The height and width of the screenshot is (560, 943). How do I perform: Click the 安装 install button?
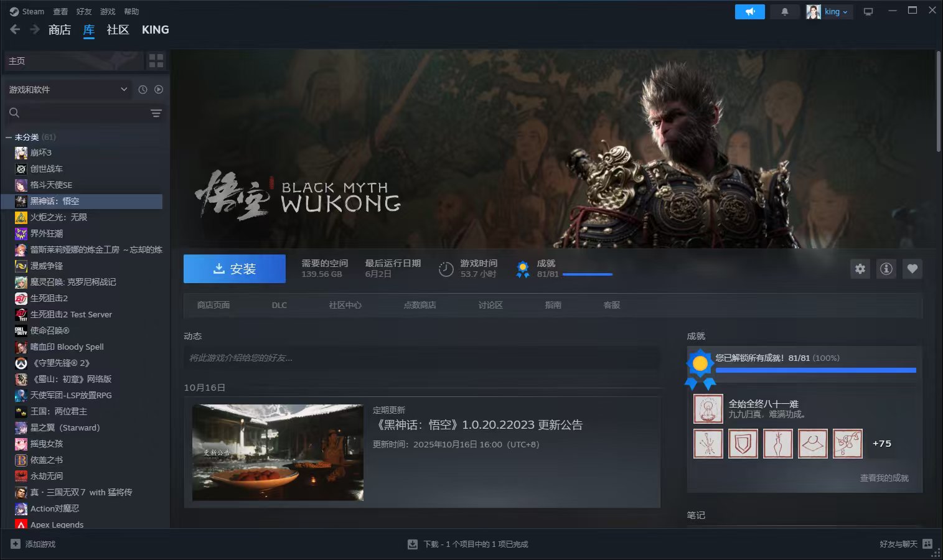pyautogui.click(x=234, y=268)
